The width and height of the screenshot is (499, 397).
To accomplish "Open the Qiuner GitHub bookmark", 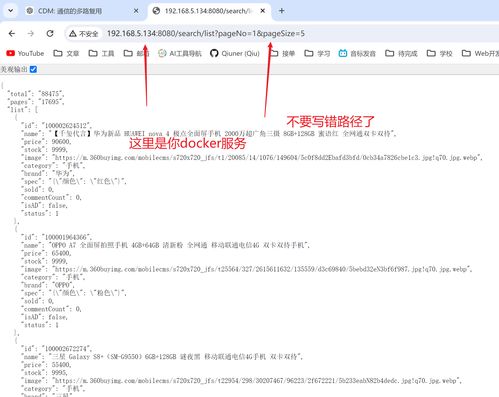I will pyautogui.click(x=235, y=53).
